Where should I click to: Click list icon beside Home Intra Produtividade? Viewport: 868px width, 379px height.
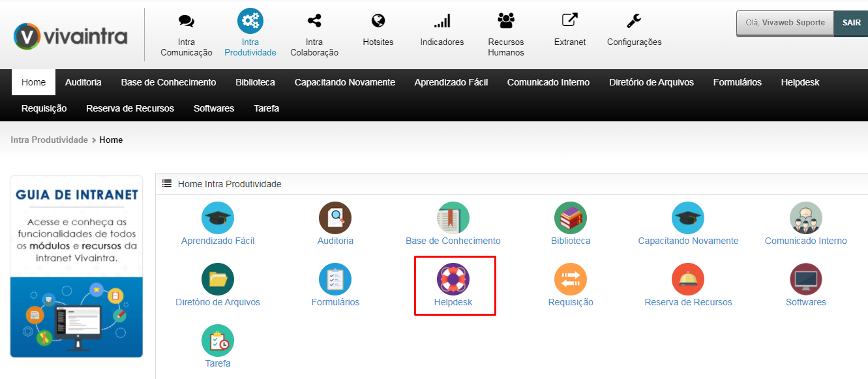click(x=167, y=184)
